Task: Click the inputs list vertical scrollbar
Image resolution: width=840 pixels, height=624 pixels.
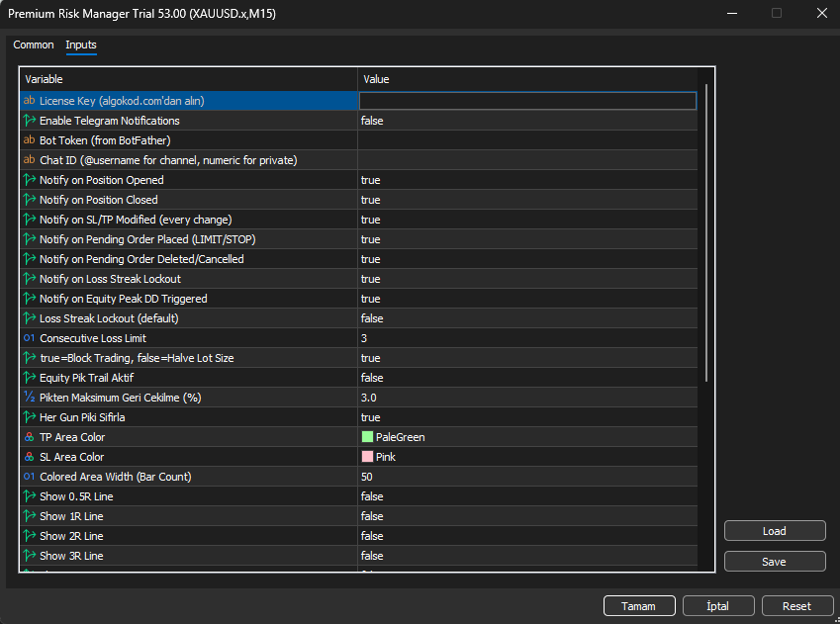Action: (x=706, y=233)
